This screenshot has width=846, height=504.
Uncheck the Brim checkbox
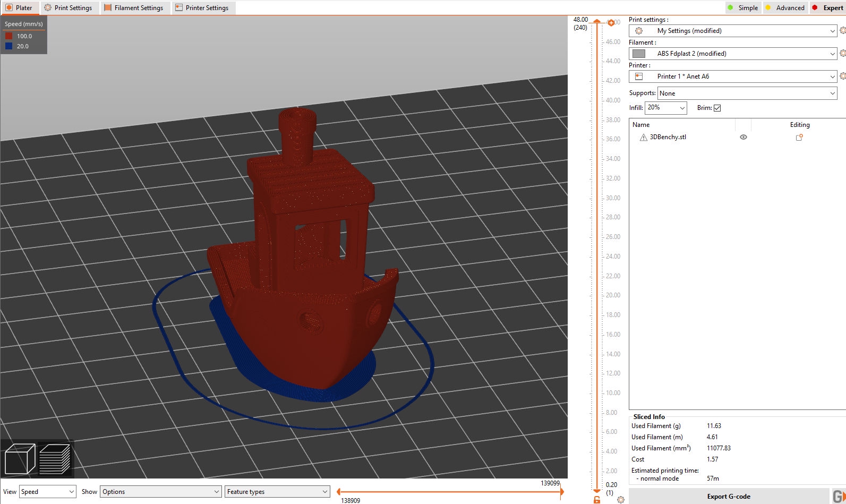(x=717, y=108)
